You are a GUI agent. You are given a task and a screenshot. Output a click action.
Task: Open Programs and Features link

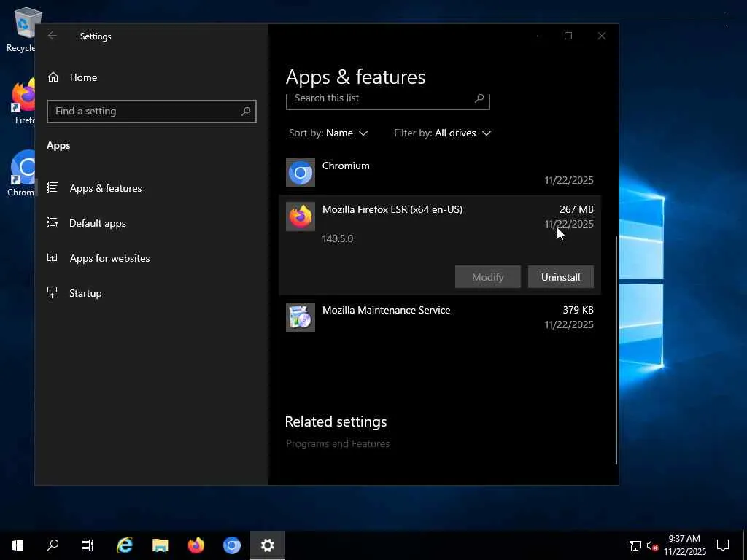[338, 443]
